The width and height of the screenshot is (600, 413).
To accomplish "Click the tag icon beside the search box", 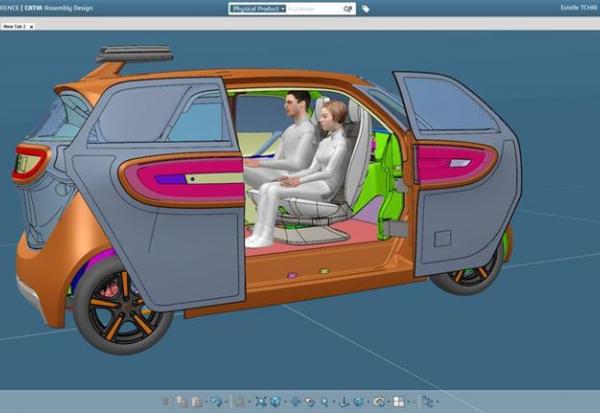I will pyautogui.click(x=366, y=8).
